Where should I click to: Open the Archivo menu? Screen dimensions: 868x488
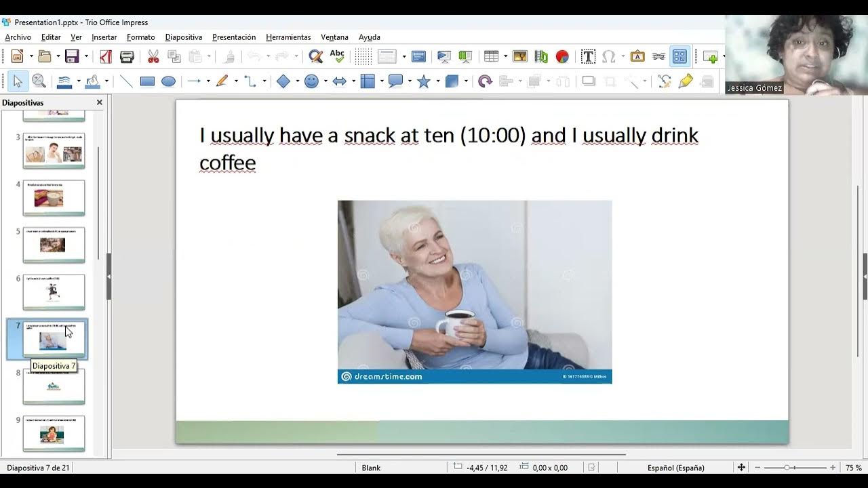pyautogui.click(x=18, y=37)
